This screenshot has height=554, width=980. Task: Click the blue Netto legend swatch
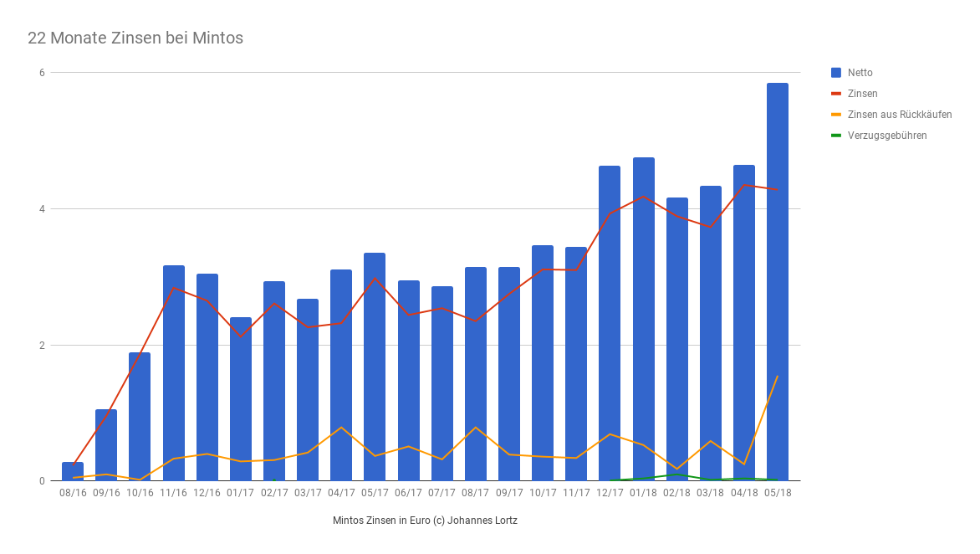coord(835,73)
